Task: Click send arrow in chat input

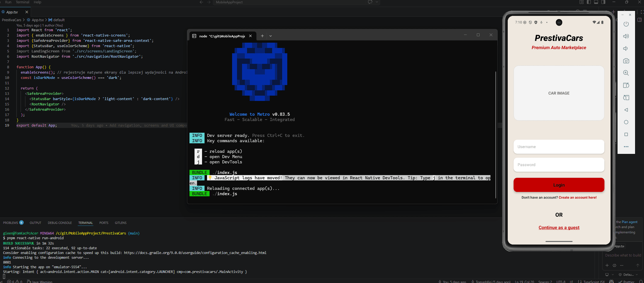Action: [638, 265]
